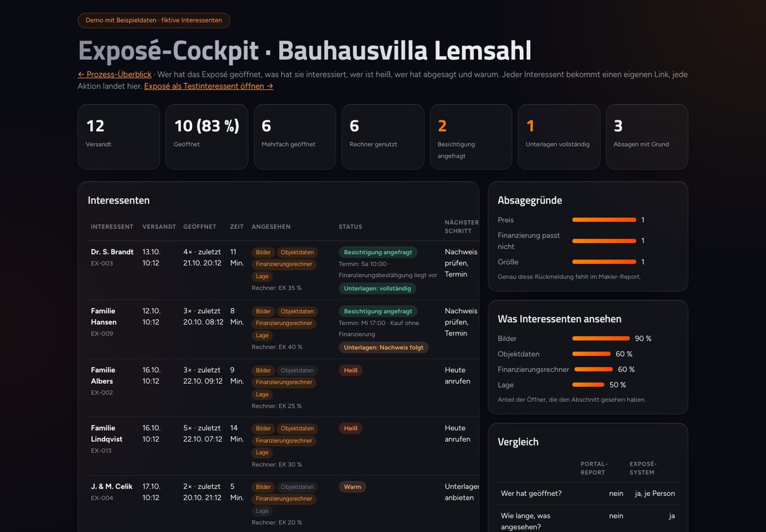
Task: Select the 'Wer hat geöffnet?' comparison row
Action: coord(588,494)
